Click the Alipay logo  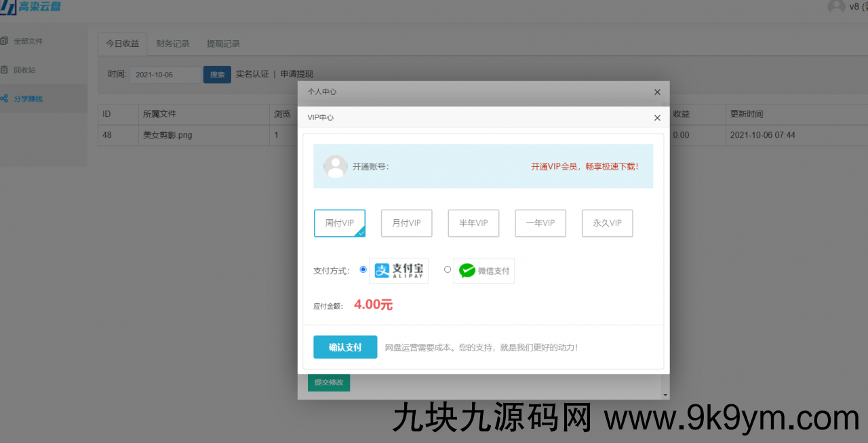click(399, 271)
